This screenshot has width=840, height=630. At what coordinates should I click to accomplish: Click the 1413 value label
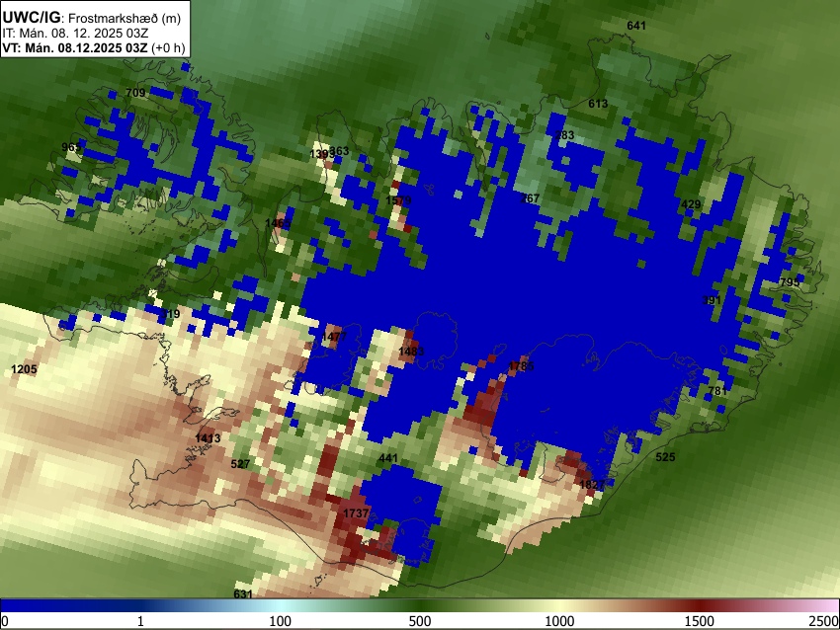(208, 438)
